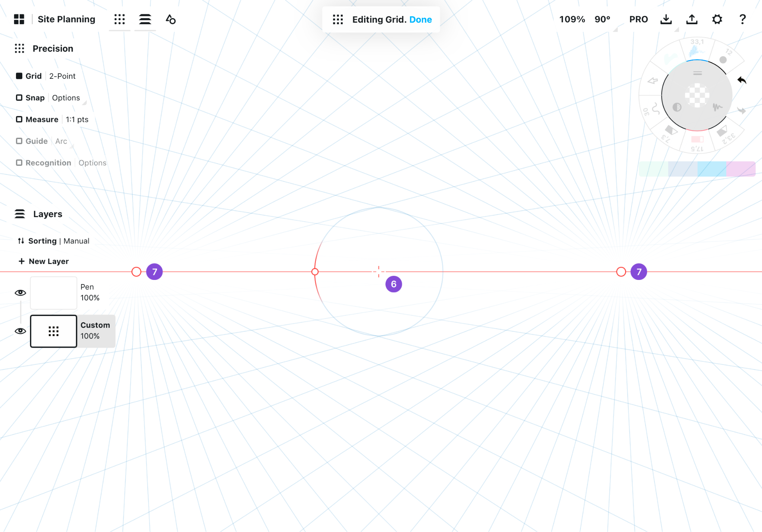The image size is (762, 532).
Task: Click the red crosshair at the circle center
Action: (379, 272)
